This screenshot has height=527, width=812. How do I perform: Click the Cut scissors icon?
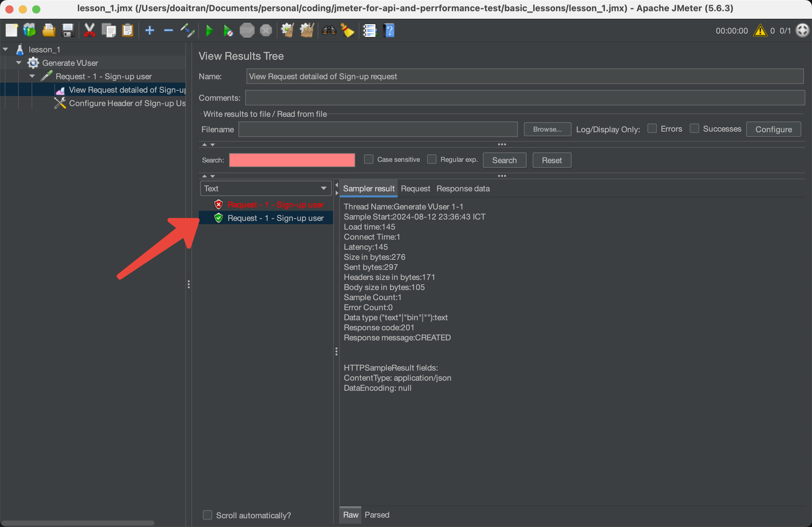click(x=89, y=31)
